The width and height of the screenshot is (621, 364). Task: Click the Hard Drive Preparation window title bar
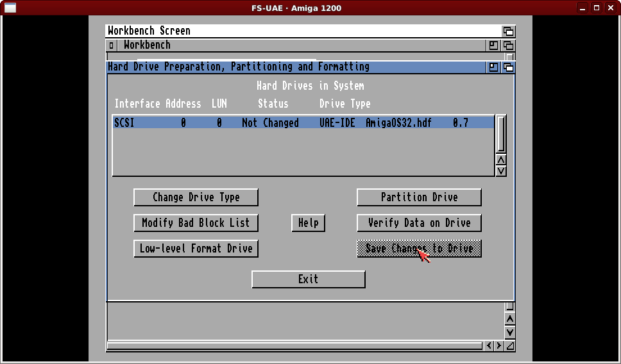coord(296,67)
